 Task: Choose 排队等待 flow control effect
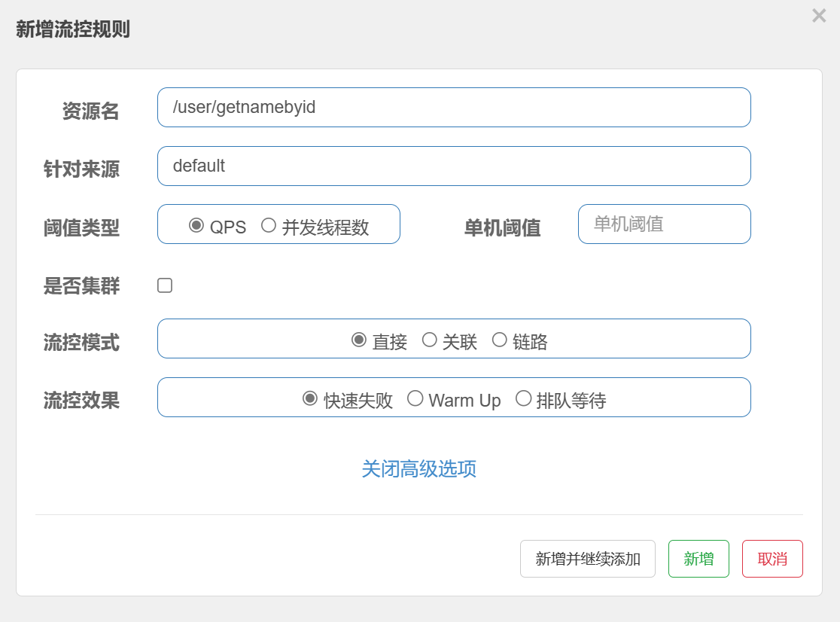[523, 398]
